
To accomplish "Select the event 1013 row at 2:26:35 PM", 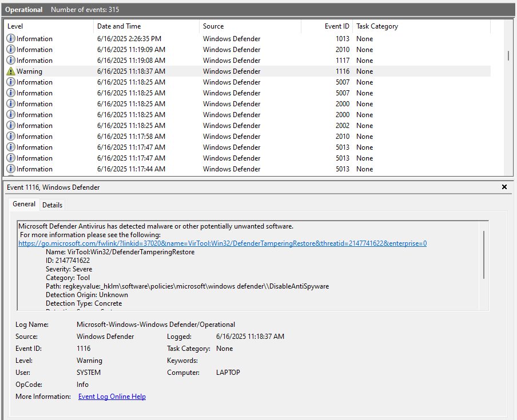I will [x=248, y=38].
